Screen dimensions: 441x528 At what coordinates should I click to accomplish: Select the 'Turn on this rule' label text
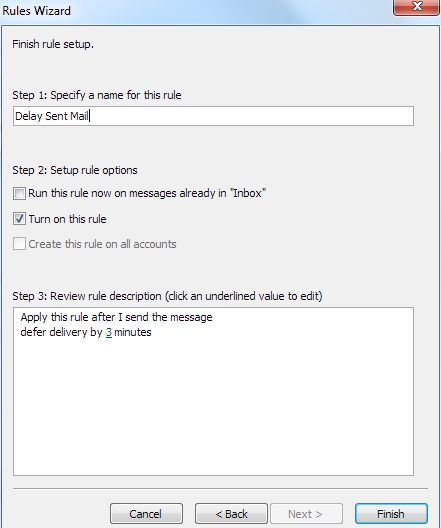(68, 219)
